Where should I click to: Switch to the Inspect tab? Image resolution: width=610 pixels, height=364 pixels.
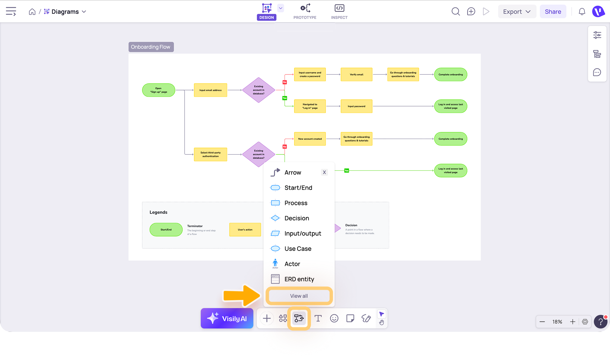[339, 12]
